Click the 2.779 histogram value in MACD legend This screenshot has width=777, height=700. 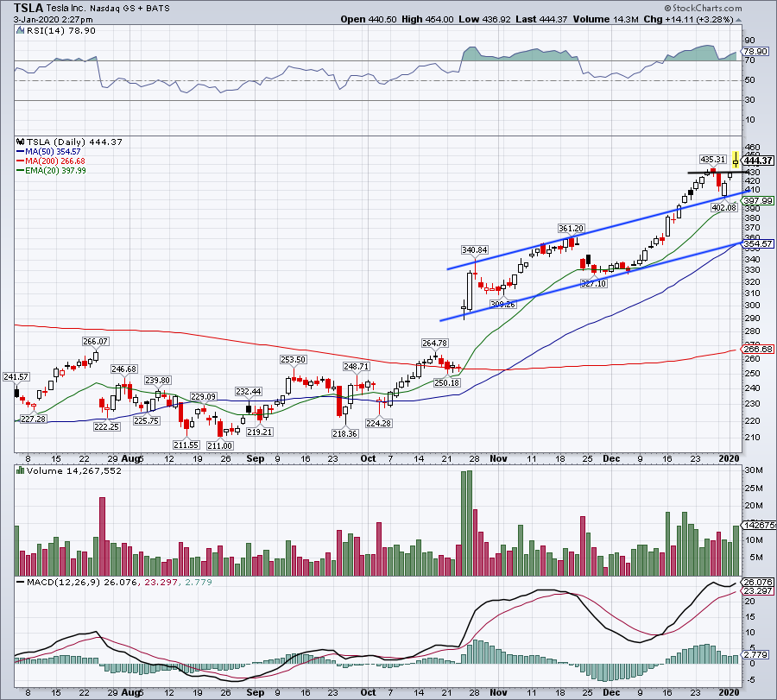[199, 582]
